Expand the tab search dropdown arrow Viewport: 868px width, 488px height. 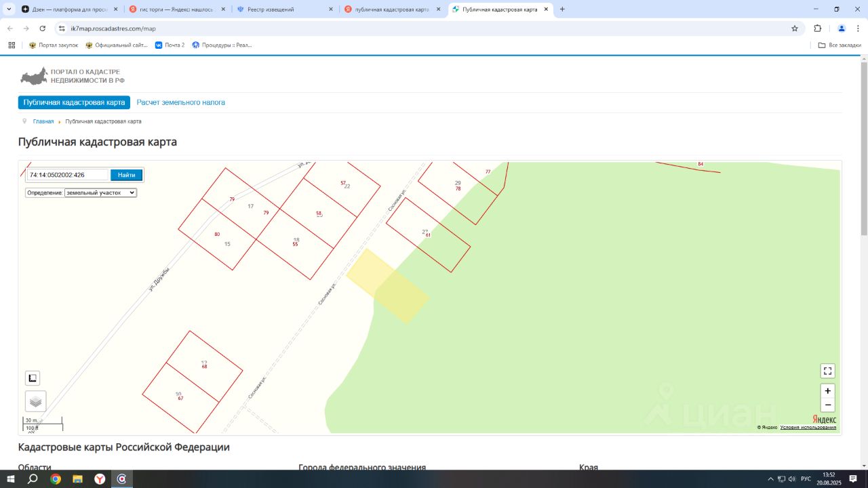click(x=9, y=9)
